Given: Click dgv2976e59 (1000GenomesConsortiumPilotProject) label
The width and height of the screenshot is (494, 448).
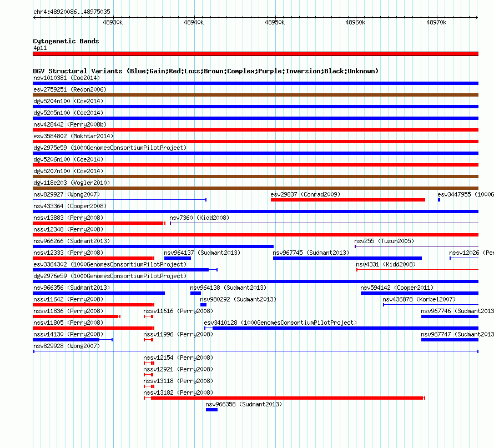Looking at the screenshot, I should (x=110, y=276).
